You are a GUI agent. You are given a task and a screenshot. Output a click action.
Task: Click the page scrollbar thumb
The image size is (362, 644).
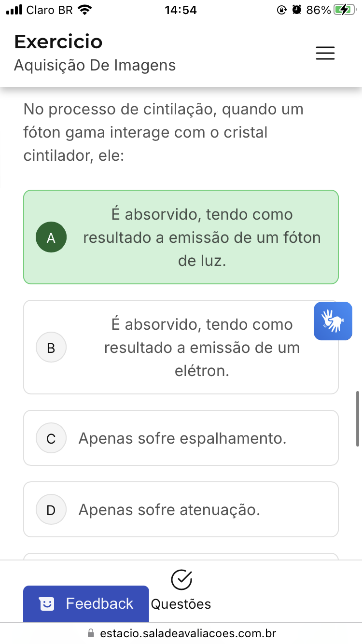tap(358, 419)
